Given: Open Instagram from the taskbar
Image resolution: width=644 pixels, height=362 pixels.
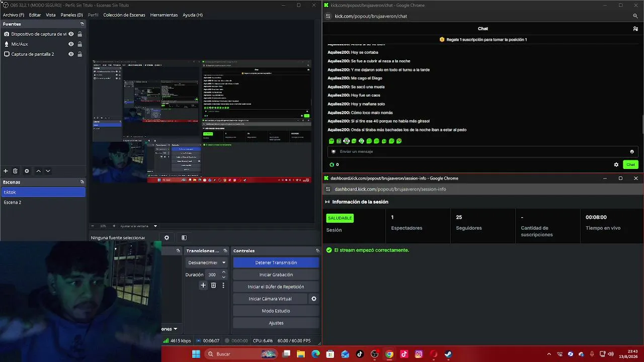Looking at the screenshot, I should click(x=419, y=354).
